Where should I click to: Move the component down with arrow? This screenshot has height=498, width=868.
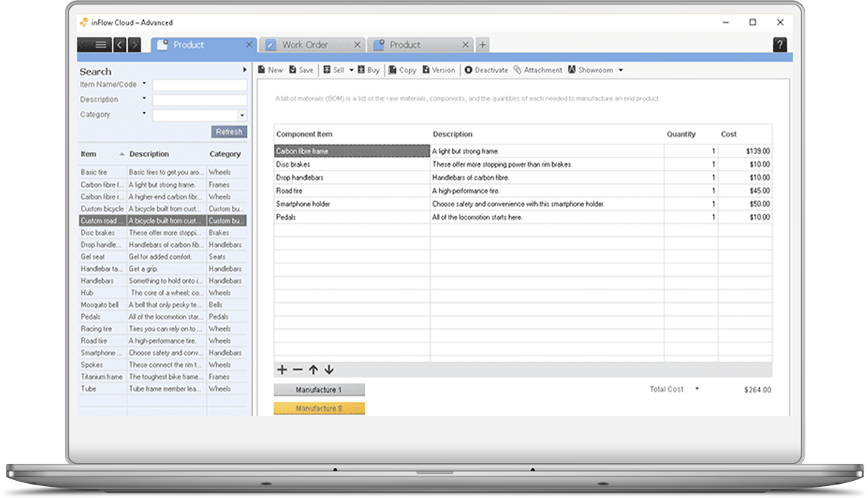click(x=329, y=370)
